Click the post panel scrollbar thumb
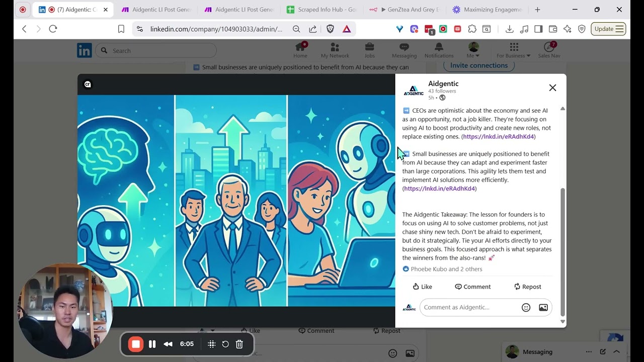This screenshot has height=362, width=644. 562,251
